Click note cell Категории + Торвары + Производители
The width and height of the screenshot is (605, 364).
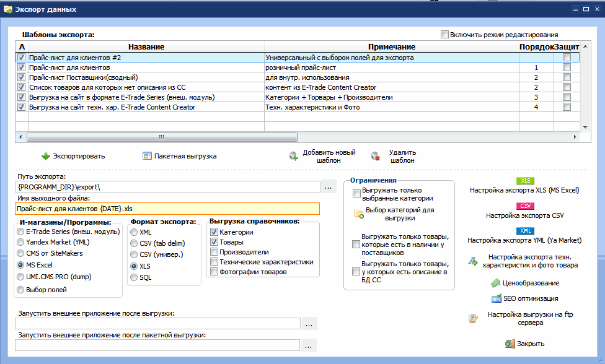[392, 97]
